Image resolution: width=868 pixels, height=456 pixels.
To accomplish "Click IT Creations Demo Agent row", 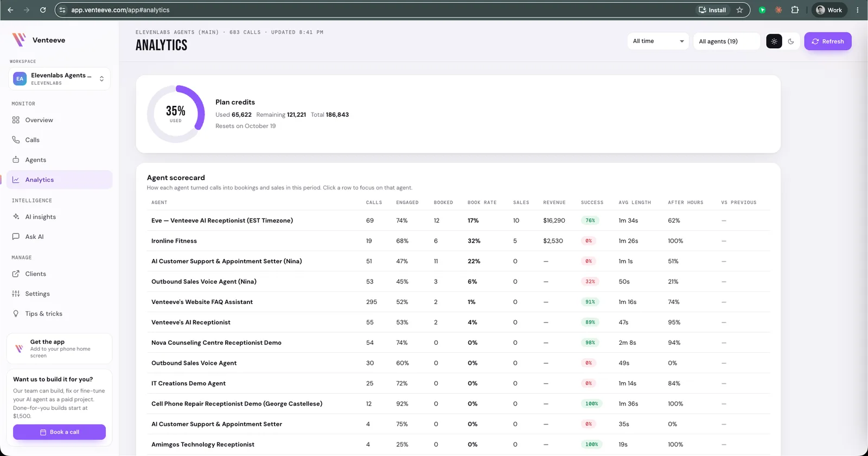I will click(x=458, y=383).
